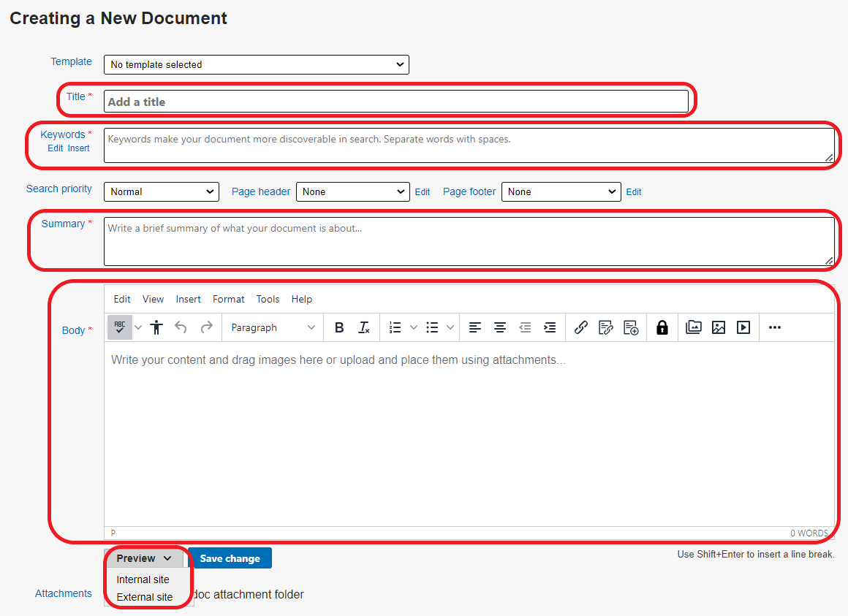Open the Page header dropdown
848x616 pixels.
[x=353, y=192]
